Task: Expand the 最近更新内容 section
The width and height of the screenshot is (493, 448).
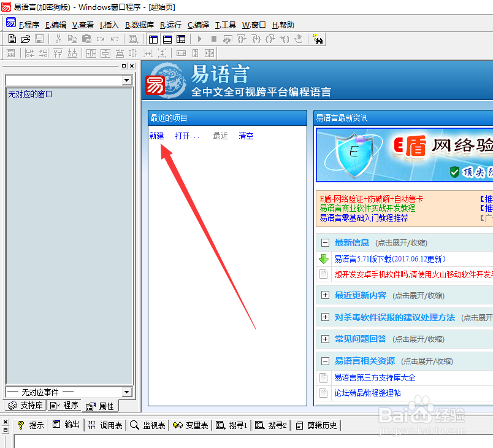Action: (x=325, y=295)
